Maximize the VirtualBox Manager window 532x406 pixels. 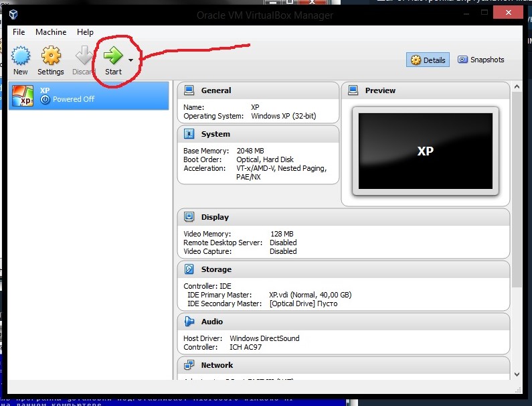tap(484, 13)
